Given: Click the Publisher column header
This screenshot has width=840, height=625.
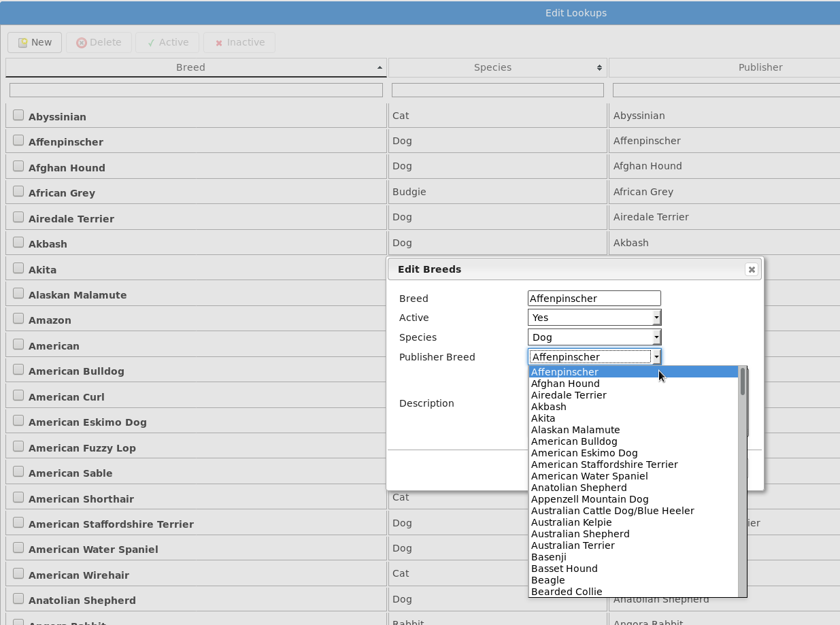Looking at the screenshot, I should [x=760, y=67].
